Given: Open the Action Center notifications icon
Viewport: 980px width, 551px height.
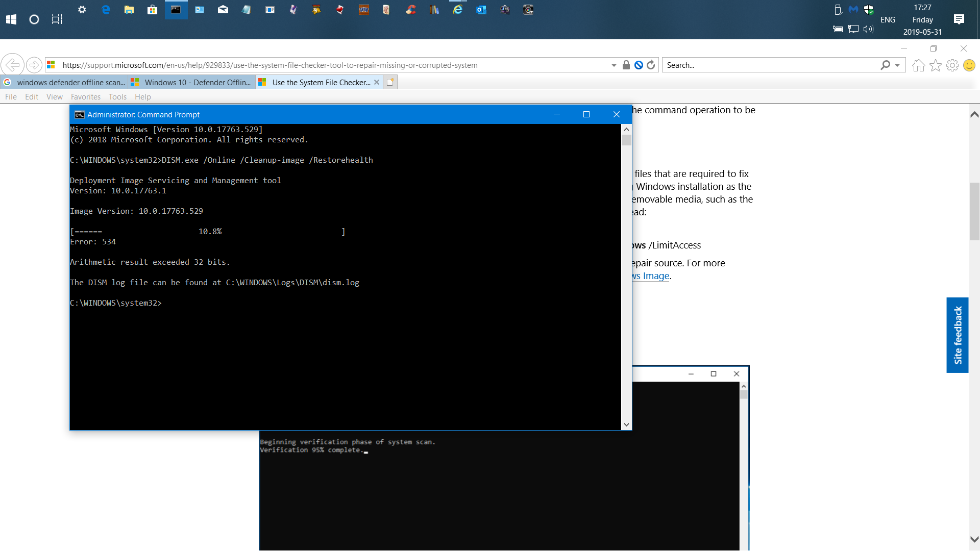Looking at the screenshot, I should click(959, 19).
